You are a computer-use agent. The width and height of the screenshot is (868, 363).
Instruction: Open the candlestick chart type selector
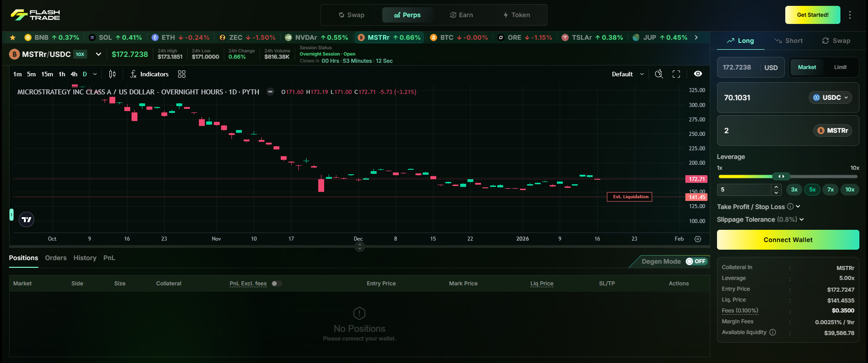pos(112,74)
